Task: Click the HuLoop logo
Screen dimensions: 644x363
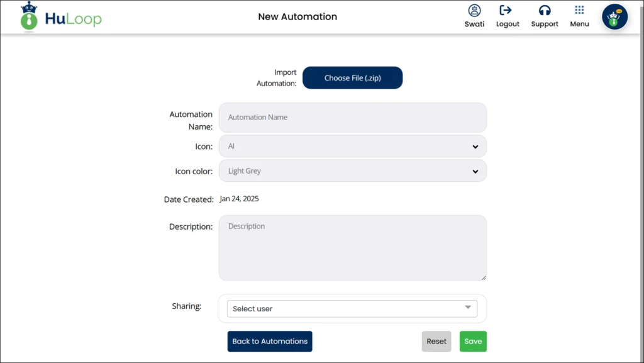Action: pyautogui.click(x=60, y=17)
